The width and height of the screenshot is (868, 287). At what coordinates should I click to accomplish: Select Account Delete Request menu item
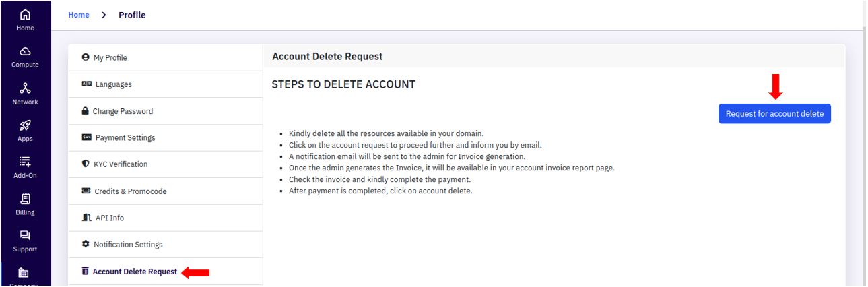click(x=166, y=272)
